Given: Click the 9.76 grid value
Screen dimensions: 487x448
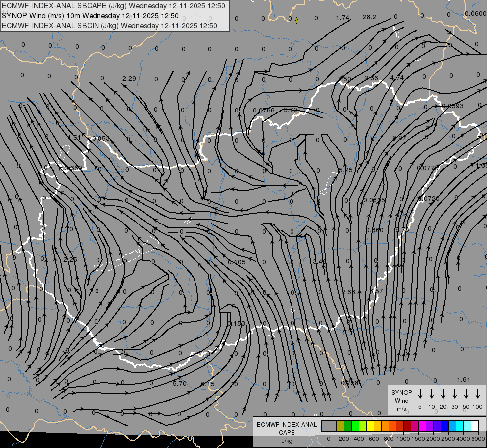Looking at the screenshot, I should [x=402, y=229].
